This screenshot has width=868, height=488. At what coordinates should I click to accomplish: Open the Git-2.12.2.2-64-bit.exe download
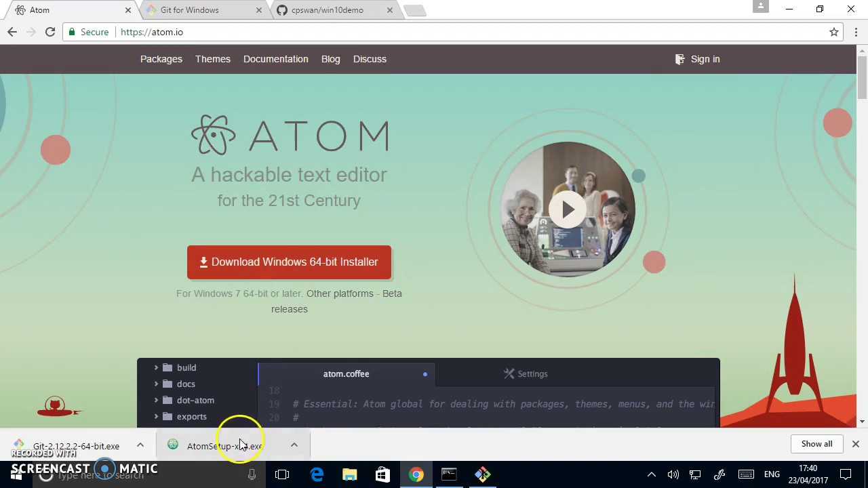pyautogui.click(x=76, y=446)
